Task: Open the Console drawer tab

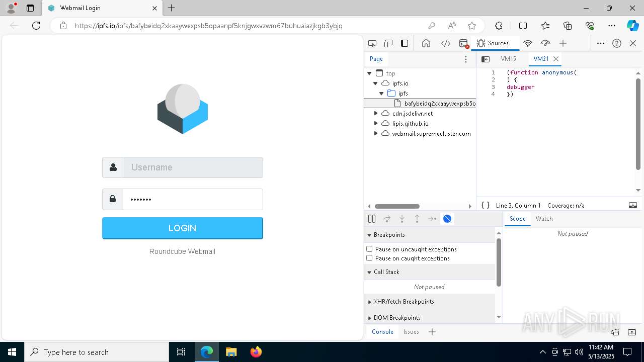Action: coord(382,332)
